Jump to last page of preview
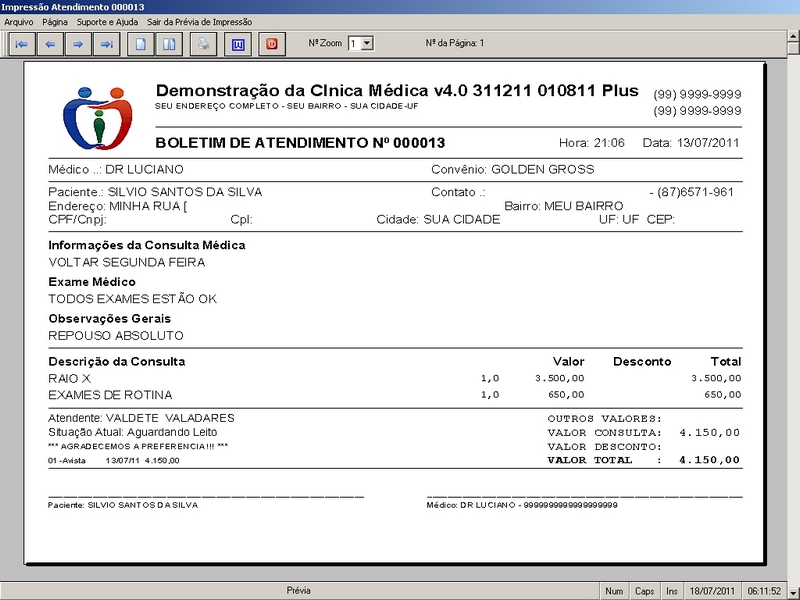This screenshot has height=600, width=800. click(106, 44)
